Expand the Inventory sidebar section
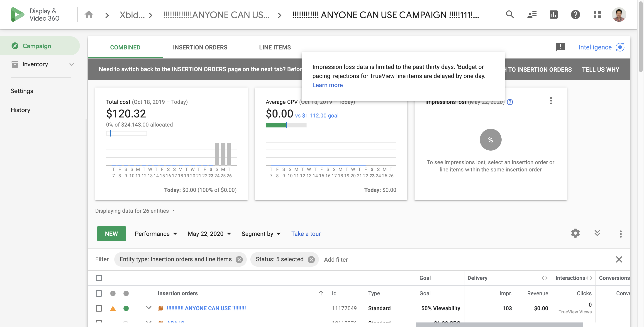 71,64
